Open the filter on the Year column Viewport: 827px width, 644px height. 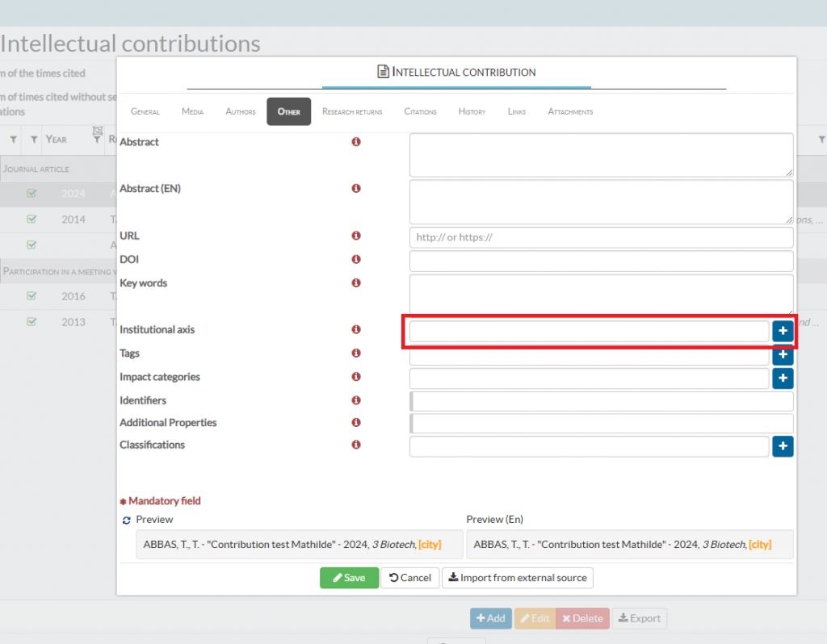(34, 140)
